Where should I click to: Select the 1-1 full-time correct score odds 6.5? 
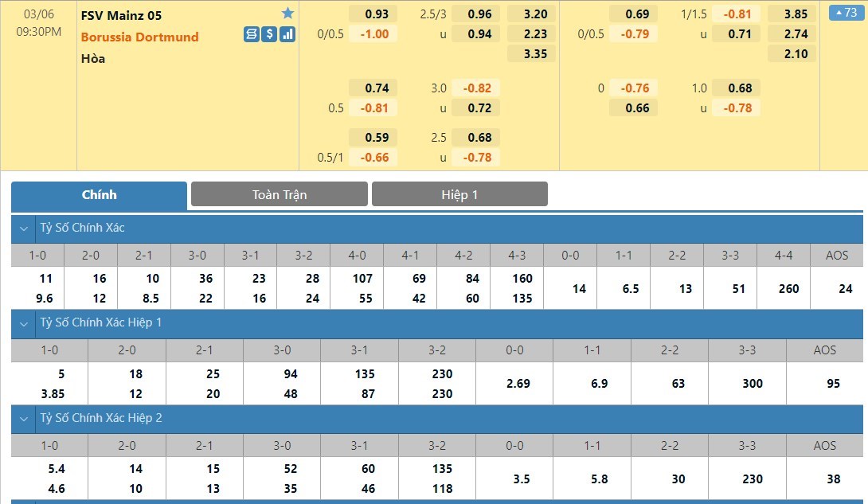coord(631,288)
